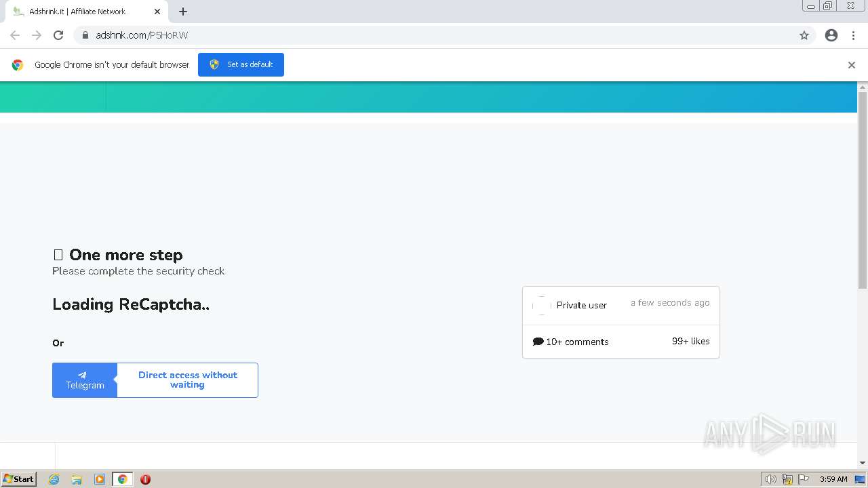Launch Internet Explorer from the taskbar

[54, 479]
